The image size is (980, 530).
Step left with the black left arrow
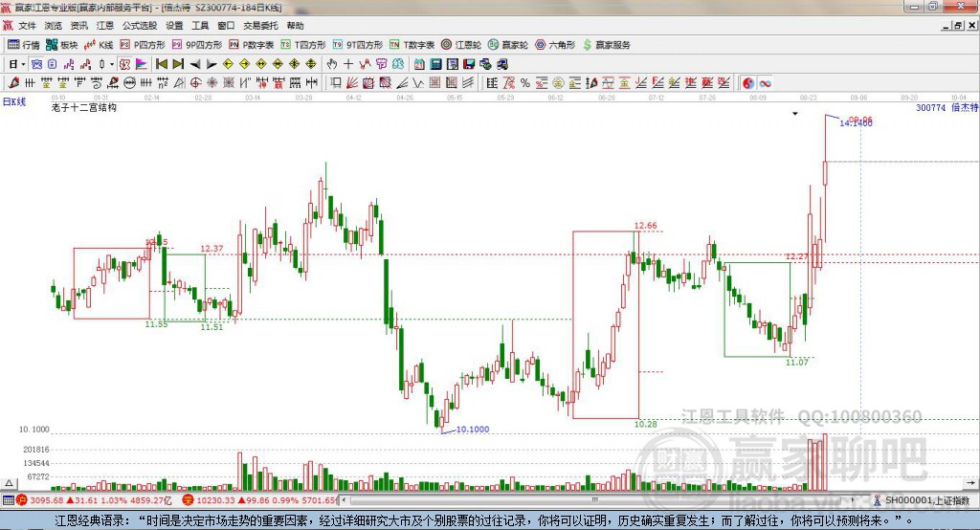pyautogui.click(x=195, y=64)
